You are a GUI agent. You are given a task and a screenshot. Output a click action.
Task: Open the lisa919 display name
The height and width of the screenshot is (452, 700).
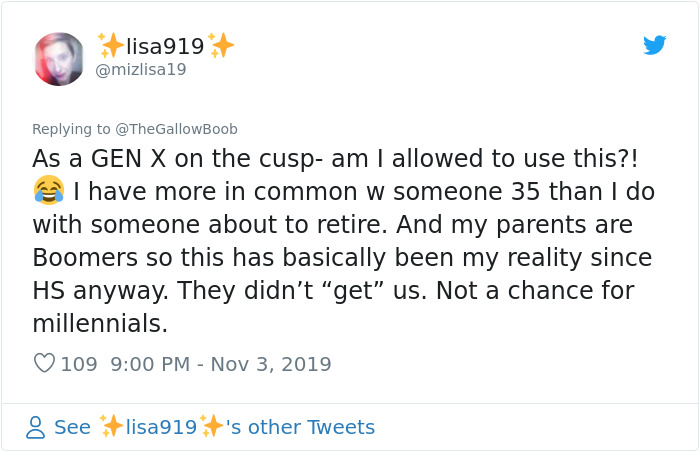pyautogui.click(x=166, y=46)
